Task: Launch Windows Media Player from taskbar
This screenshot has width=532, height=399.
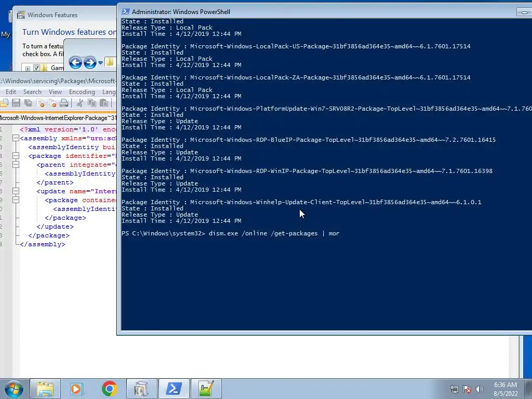Action: click(77, 389)
